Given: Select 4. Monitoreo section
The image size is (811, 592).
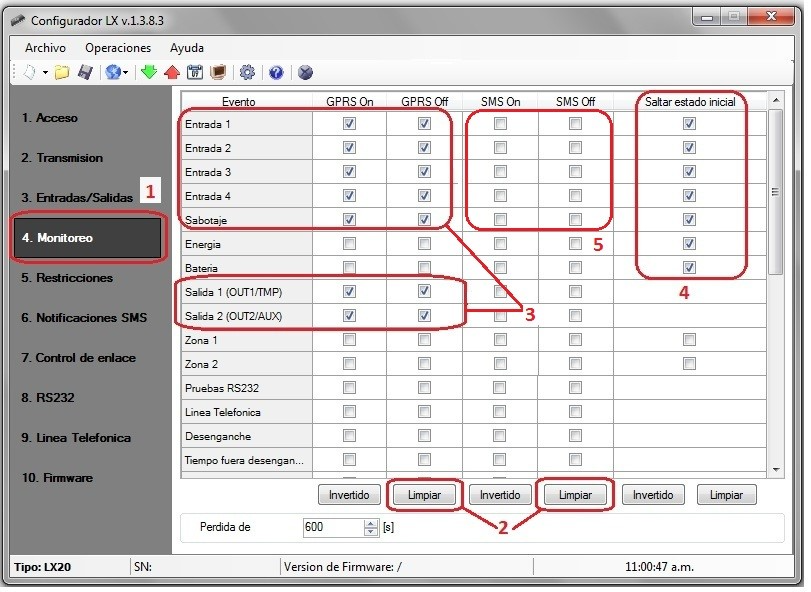Looking at the screenshot, I should point(88,239).
